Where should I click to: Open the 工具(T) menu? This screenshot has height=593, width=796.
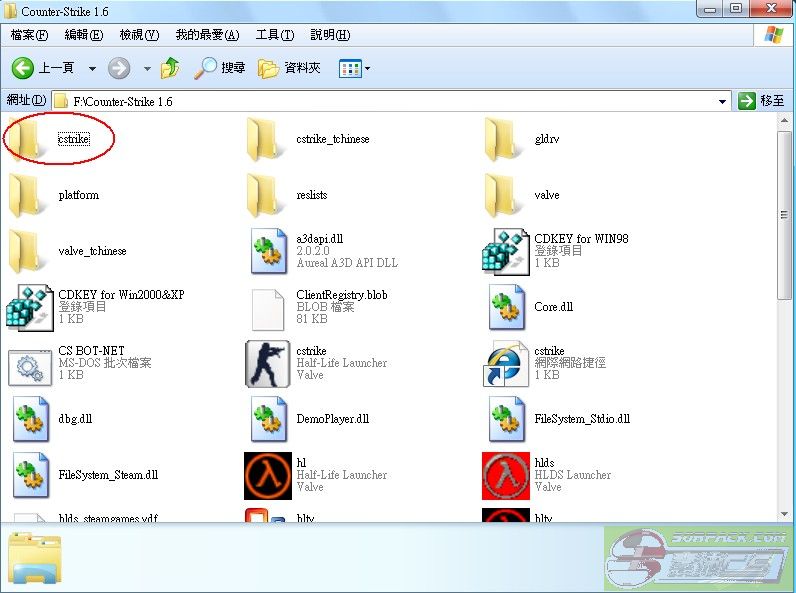274,35
